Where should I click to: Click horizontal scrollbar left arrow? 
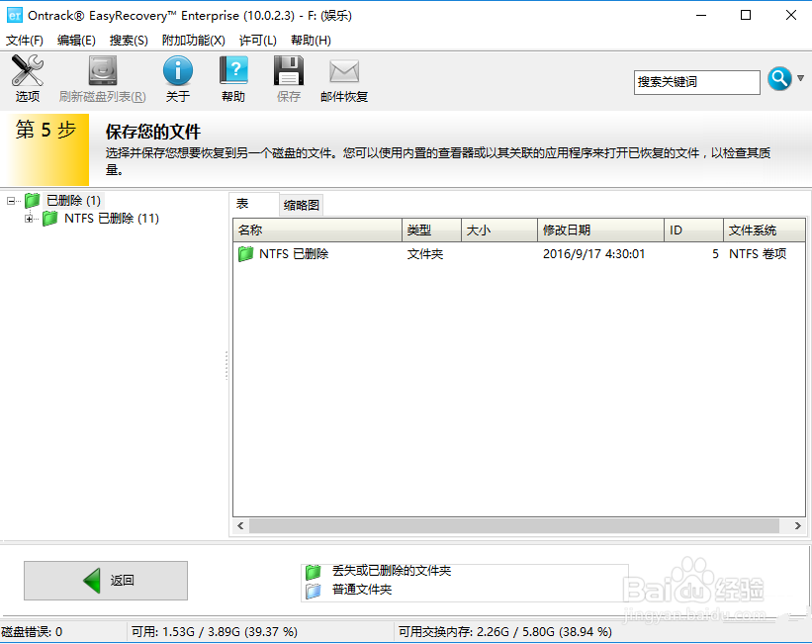(240, 526)
